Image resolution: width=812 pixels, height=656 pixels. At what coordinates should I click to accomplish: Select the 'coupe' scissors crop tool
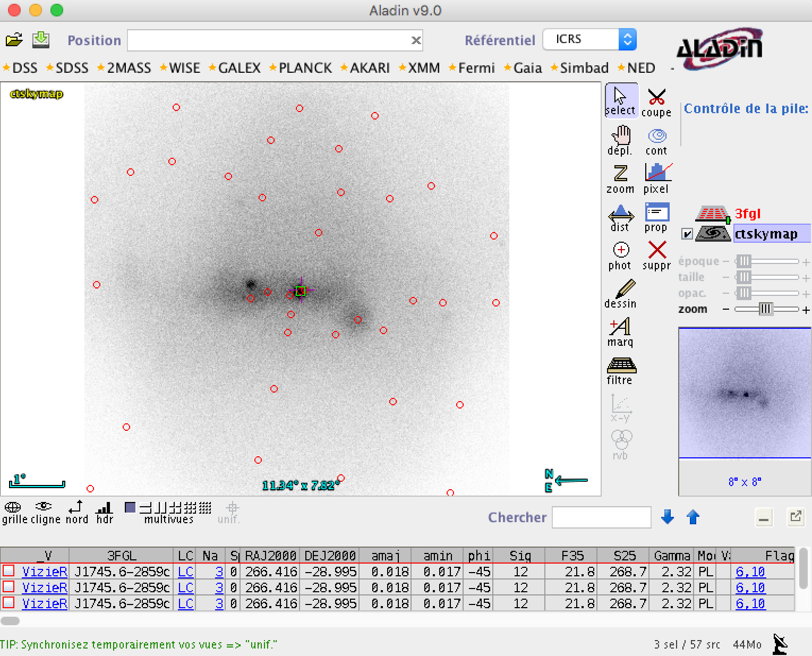point(656,103)
